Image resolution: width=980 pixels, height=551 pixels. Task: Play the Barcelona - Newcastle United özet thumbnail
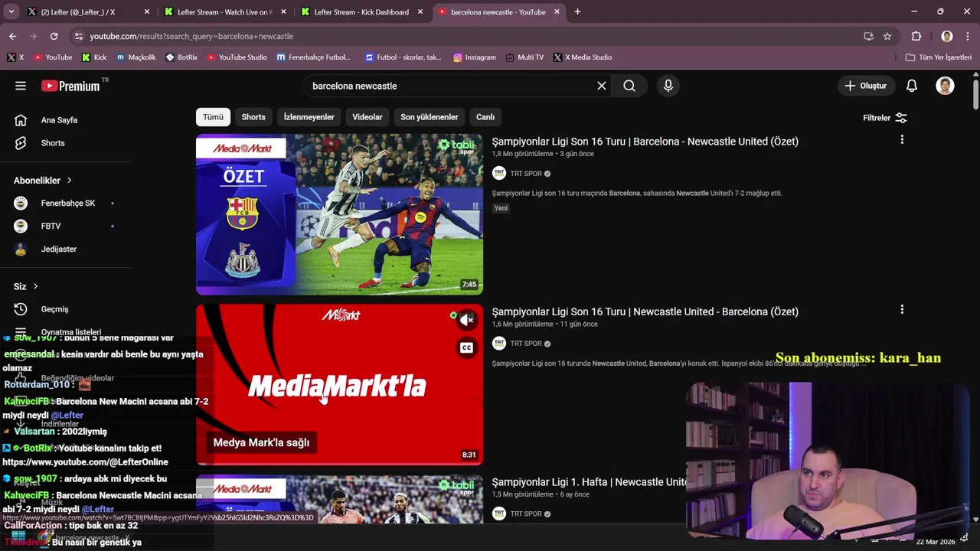pyautogui.click(x=339, y=214)
